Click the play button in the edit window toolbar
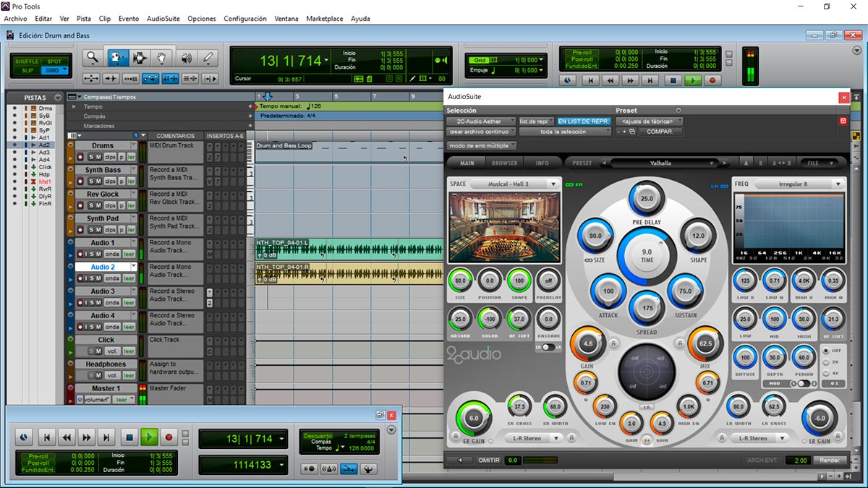Viewport: 868px width, 488px height. pyautogui.click(x=693, y=81)
